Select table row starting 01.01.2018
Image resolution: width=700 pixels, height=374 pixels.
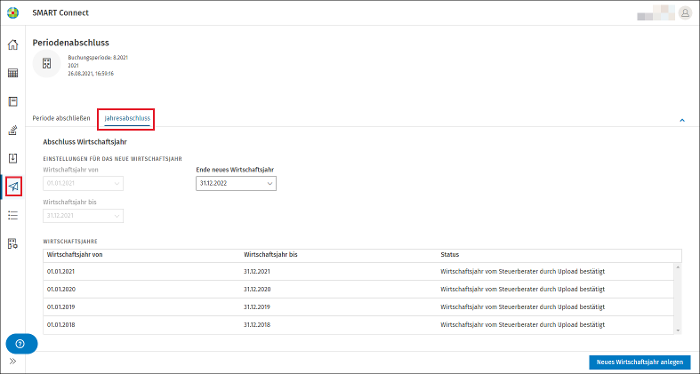pos(358,325)
